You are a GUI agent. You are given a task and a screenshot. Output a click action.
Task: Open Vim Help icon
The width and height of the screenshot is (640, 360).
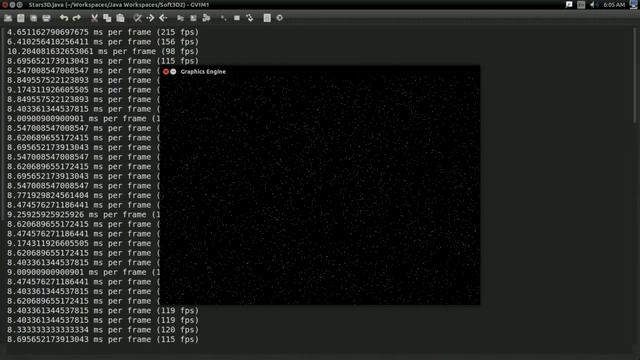pyautogui.click(x=267, y=18)
